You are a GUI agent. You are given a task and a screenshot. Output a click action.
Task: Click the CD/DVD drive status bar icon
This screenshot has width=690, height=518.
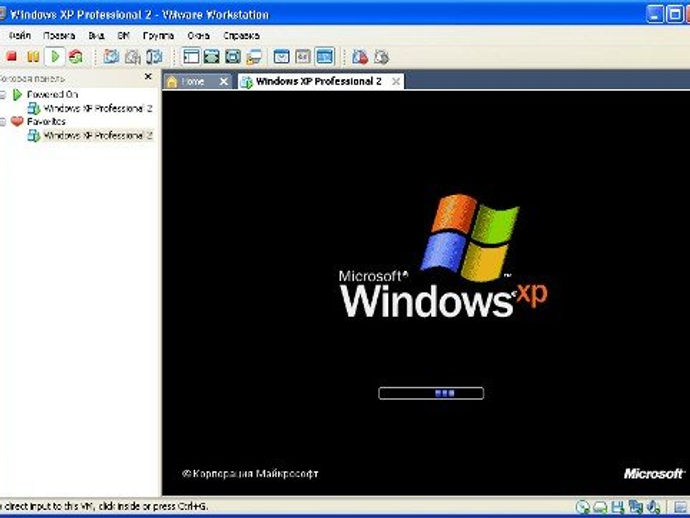(x=583, y=507)
